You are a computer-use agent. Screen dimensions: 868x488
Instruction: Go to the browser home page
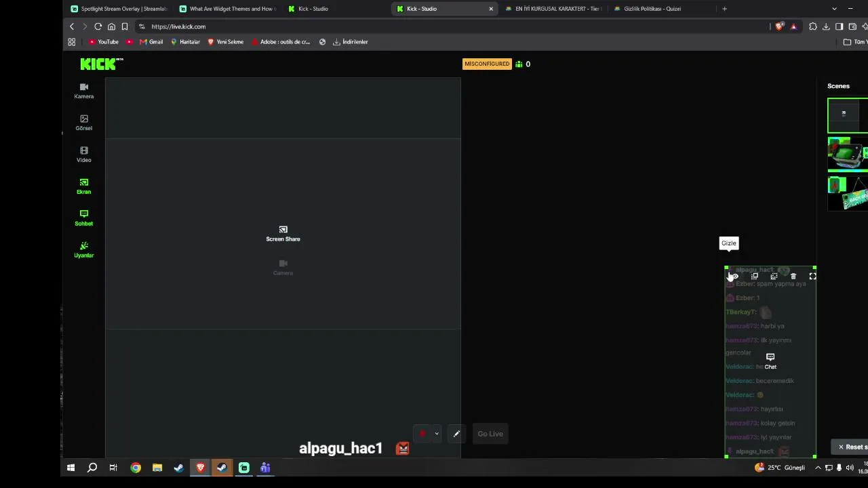111,26
